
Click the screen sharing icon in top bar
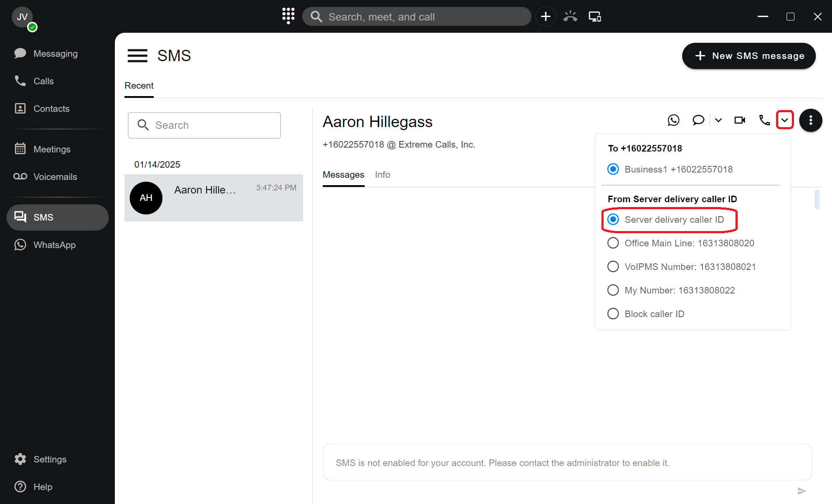(594, 17)
